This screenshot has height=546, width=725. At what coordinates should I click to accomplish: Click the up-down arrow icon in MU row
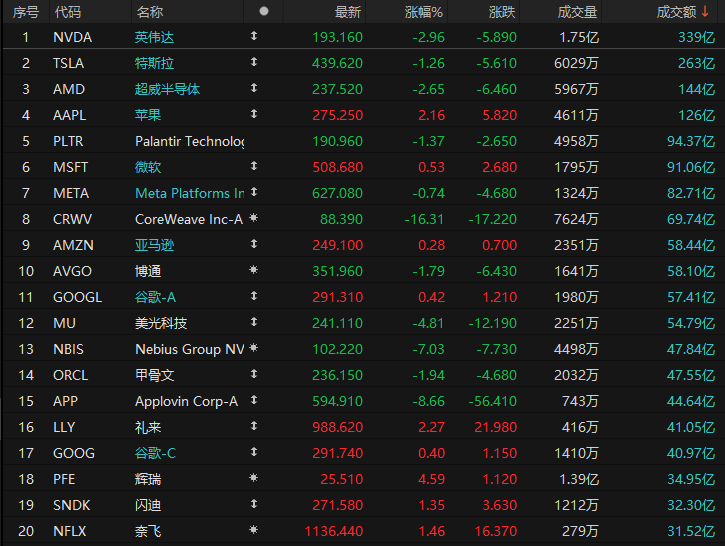click(x=254, y=321)
